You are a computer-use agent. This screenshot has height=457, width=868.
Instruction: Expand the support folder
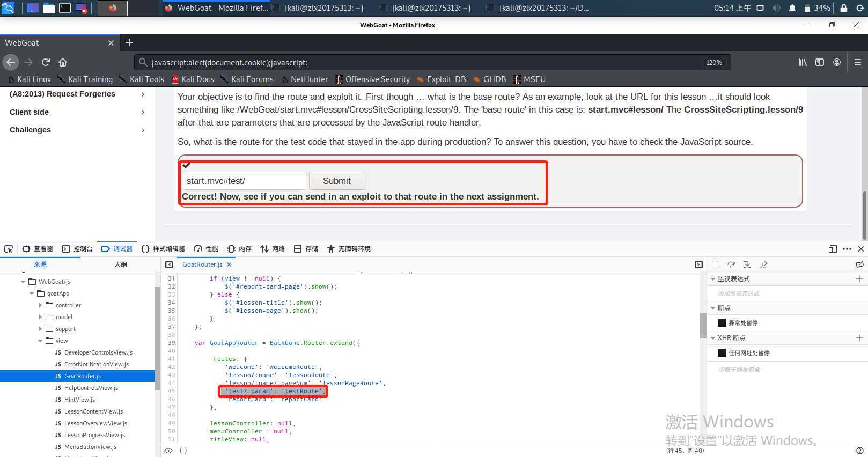coord(40,329)
